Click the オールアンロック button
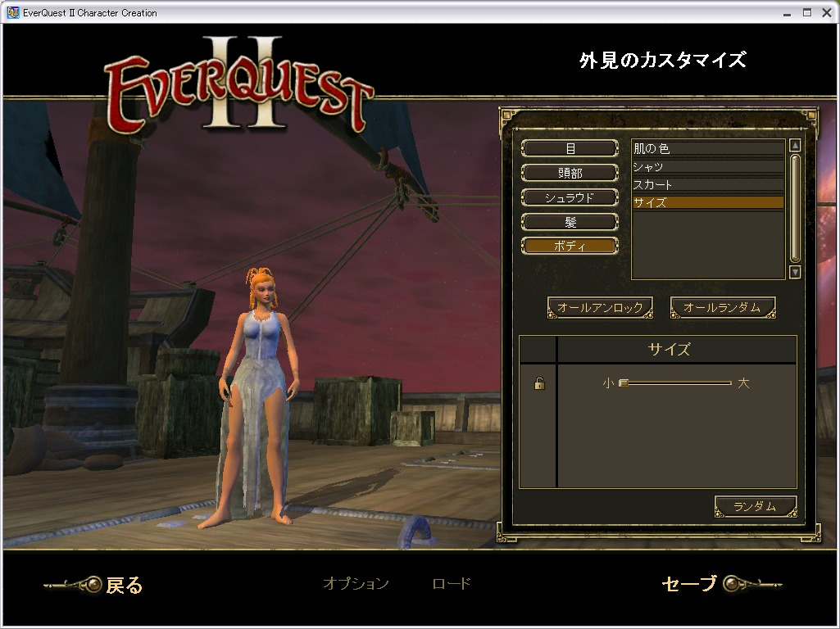The image size is (840, 629). click(600, 308)
